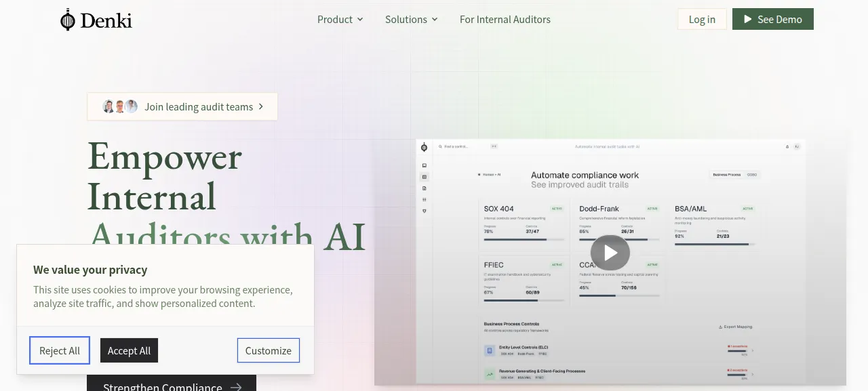This screenshot has height=391, width=868.
Task: Click the shield icon in preview sidebar
Action: point(425,211)
